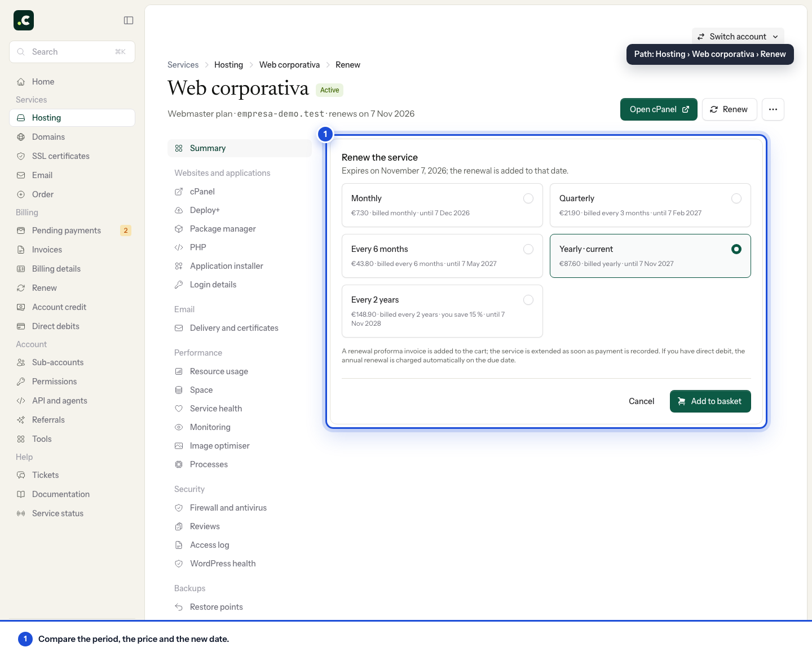Click the Domains globe icon
The image size is (812, 656).
tap(21, 137)
